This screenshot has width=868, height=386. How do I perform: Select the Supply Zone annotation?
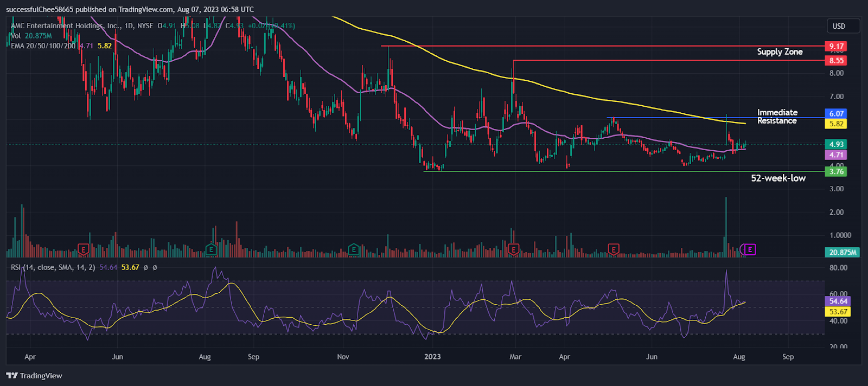[x=780, y=52]
